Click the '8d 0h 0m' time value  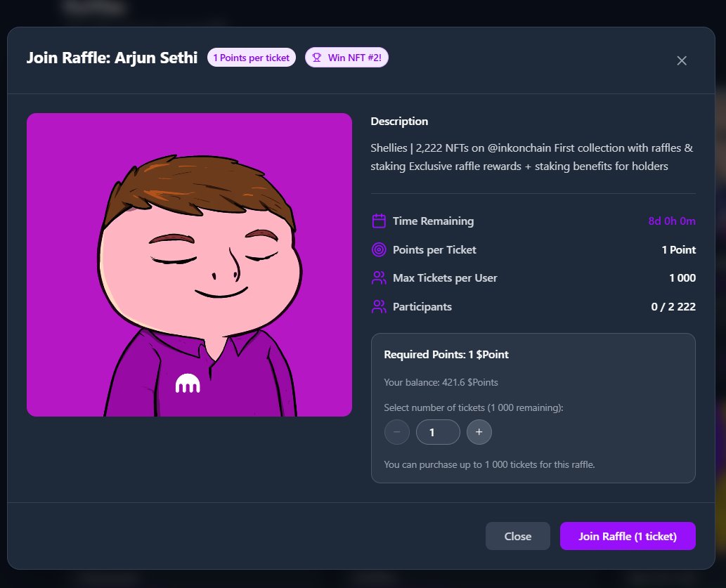tap(672, 221)
